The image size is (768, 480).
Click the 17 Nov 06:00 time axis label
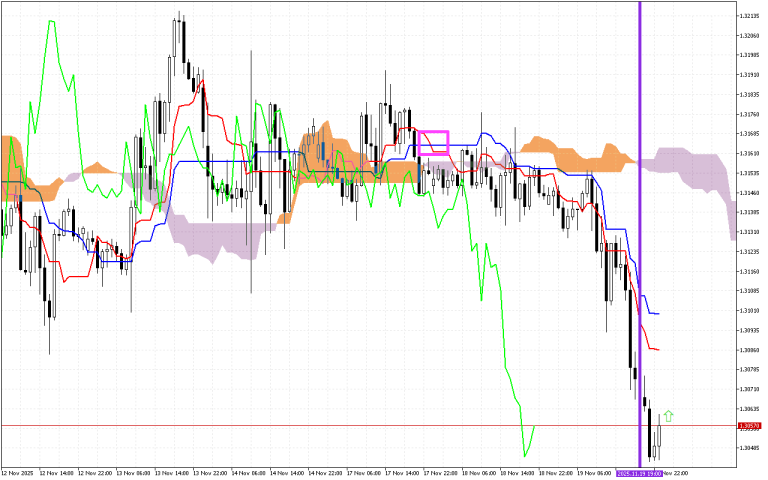[x=363, y=474]
